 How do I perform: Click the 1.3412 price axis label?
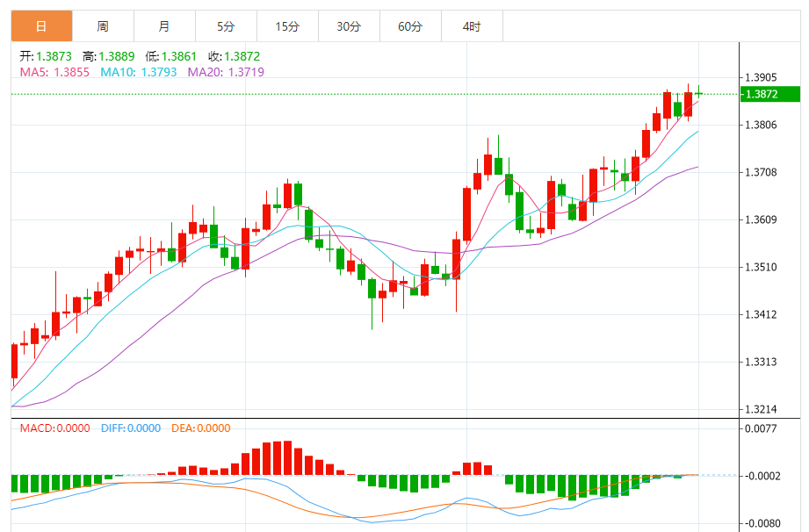click(761, 314)
